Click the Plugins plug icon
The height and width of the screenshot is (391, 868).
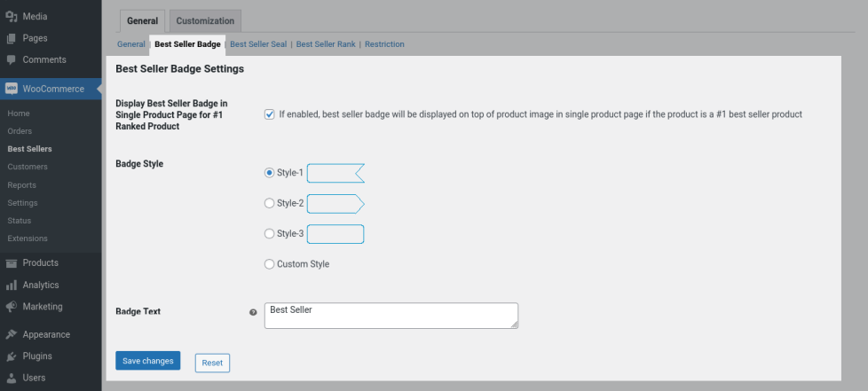pyautogui.click(x=12, y=356)
